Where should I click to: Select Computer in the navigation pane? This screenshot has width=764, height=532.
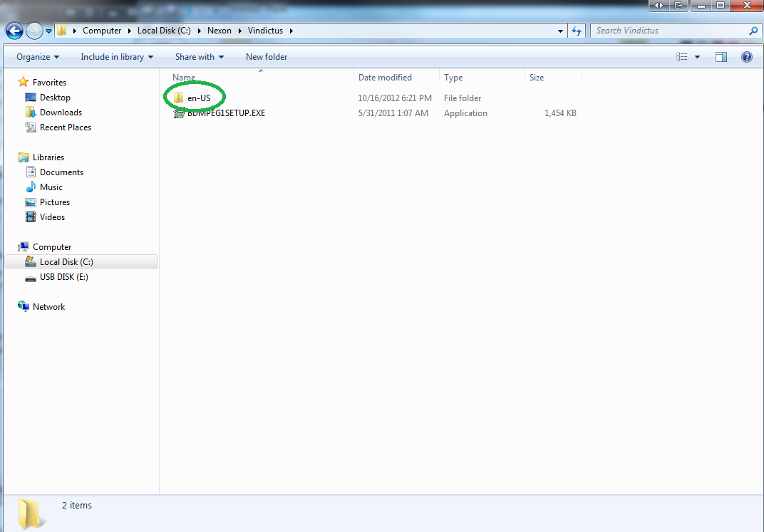52,247
